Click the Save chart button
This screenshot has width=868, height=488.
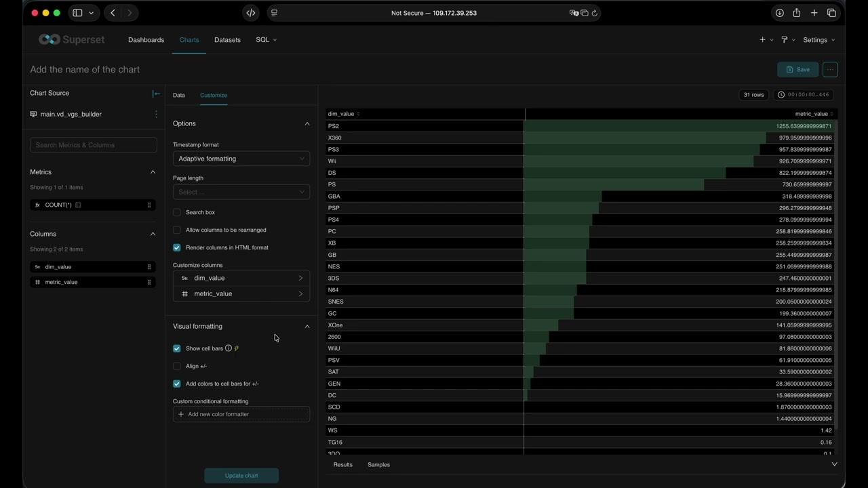(x=798, y=69)
